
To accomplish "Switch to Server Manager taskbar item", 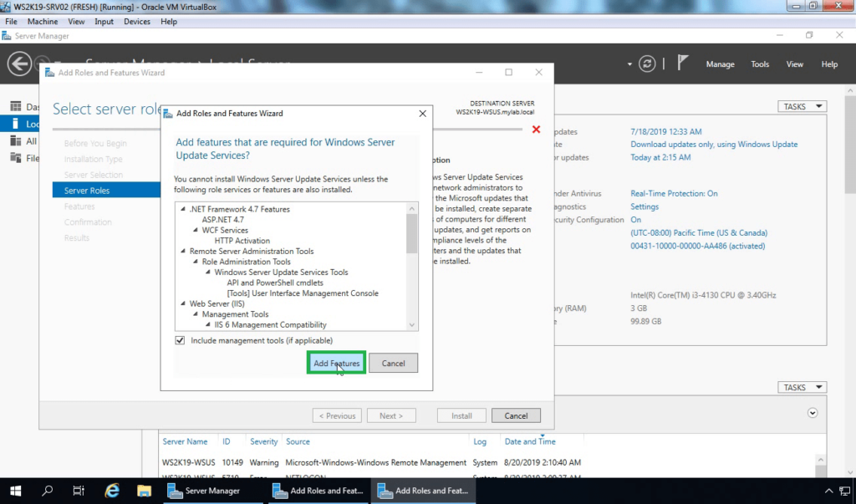I will coord(213,491).
